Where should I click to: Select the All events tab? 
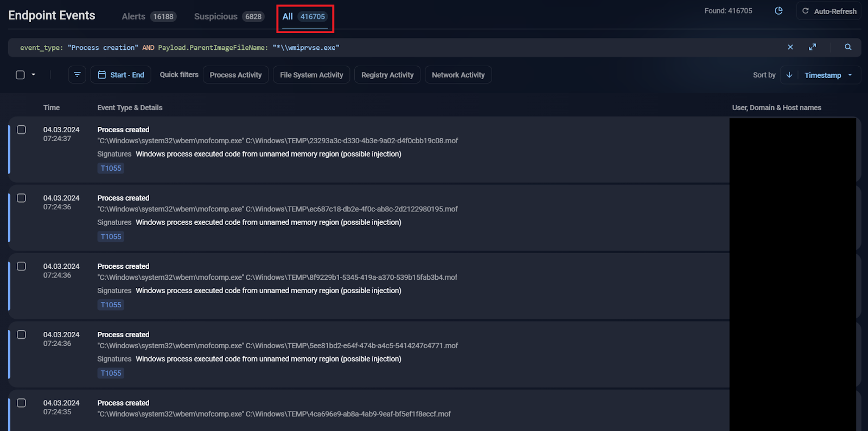pyautogui.click(x=304, y=16)
